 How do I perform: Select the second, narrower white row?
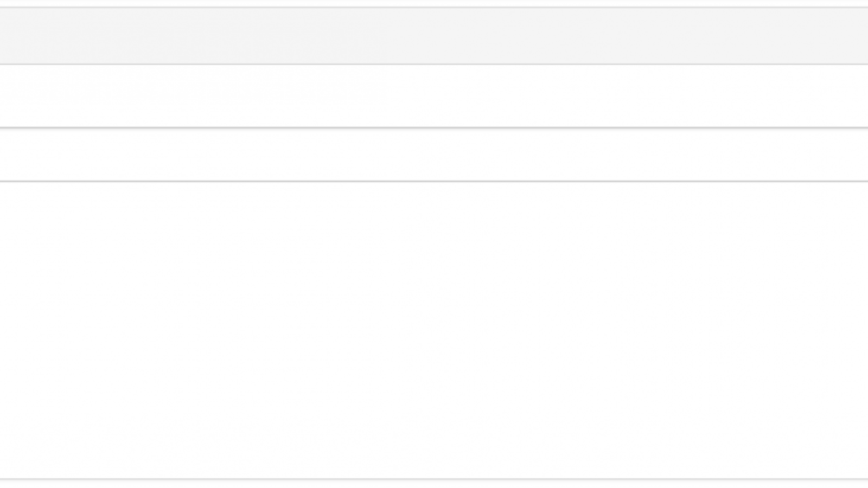tap(434, 155)
